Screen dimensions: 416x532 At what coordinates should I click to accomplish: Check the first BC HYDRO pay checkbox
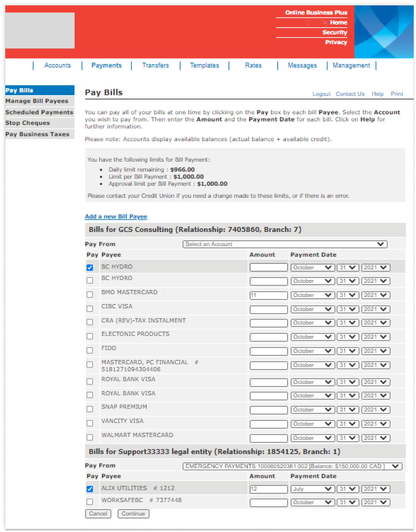[x=90, y=267]
